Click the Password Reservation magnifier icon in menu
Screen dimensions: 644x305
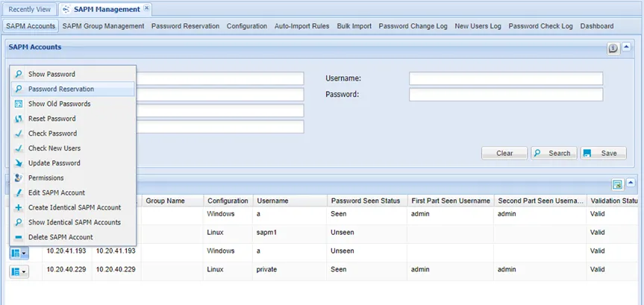click(19, 89)
